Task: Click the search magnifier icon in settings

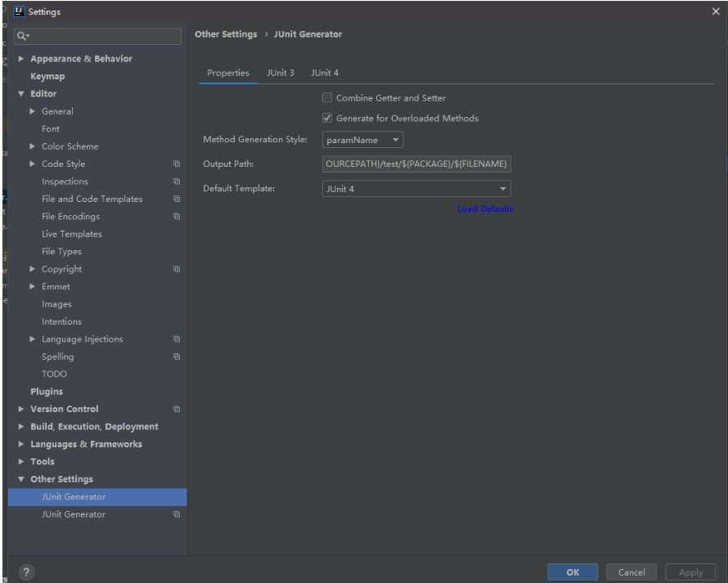Action: (22, 36)
